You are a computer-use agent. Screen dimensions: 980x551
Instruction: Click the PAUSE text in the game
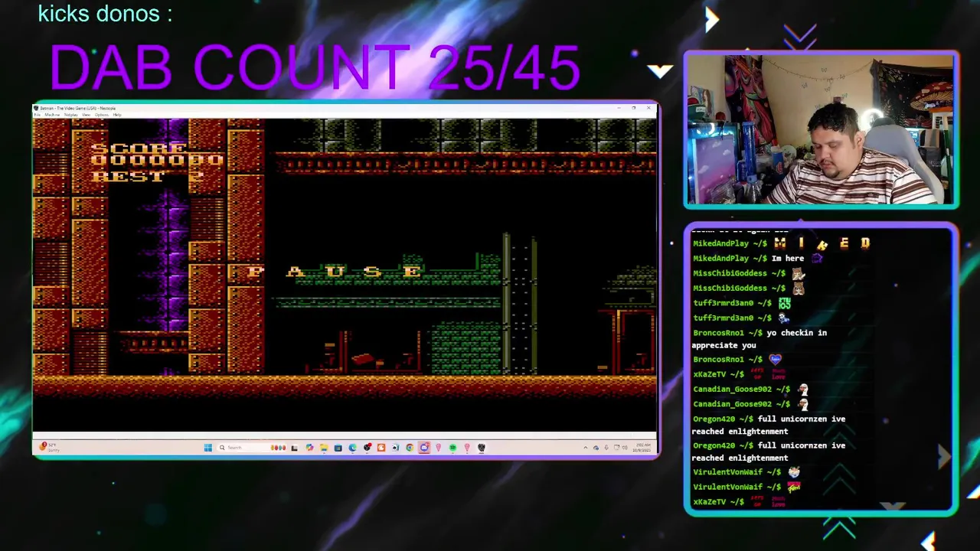coord(335,272)
